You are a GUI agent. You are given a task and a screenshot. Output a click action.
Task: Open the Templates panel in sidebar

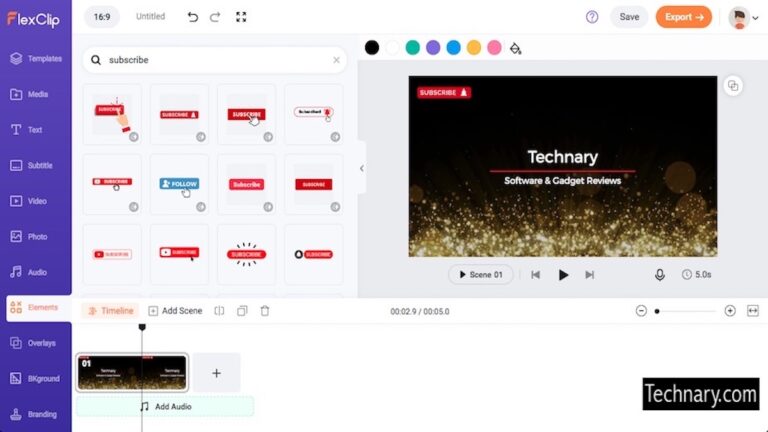tap(36, 58)
